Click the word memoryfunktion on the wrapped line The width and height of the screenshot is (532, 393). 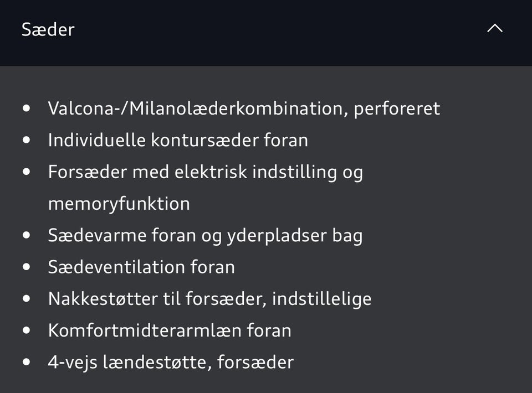[119, 204]
